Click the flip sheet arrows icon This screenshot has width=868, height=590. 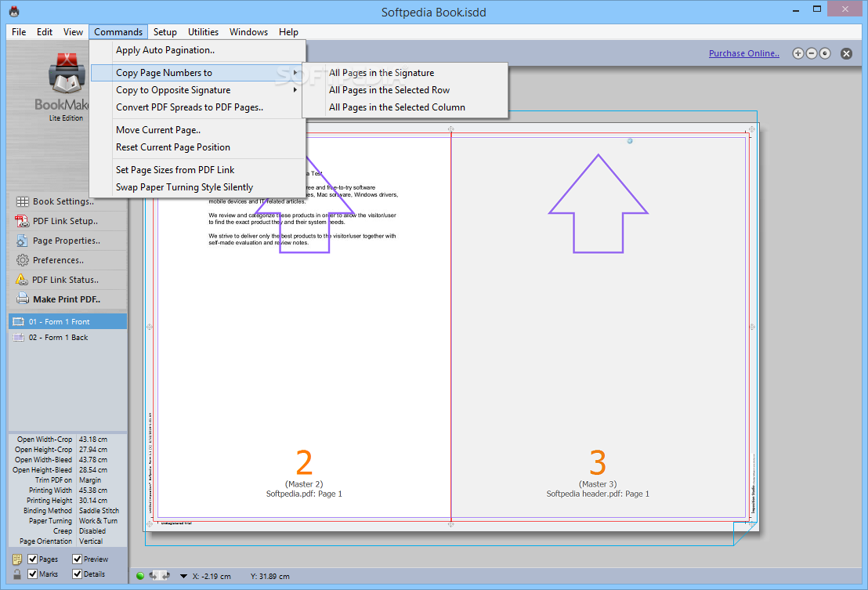(x=160, y=576)
